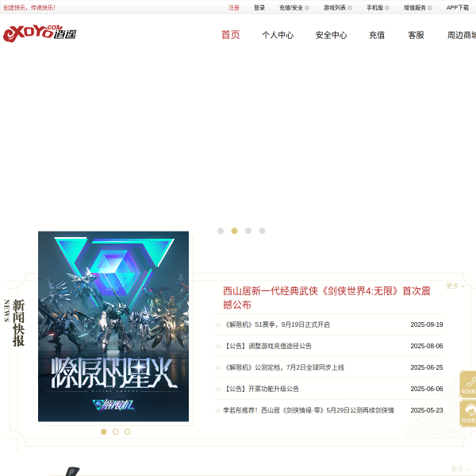This screenshot has height=476, width=476.
Task: Click date 2025-05-23
Action: click(x=427, y=410)
